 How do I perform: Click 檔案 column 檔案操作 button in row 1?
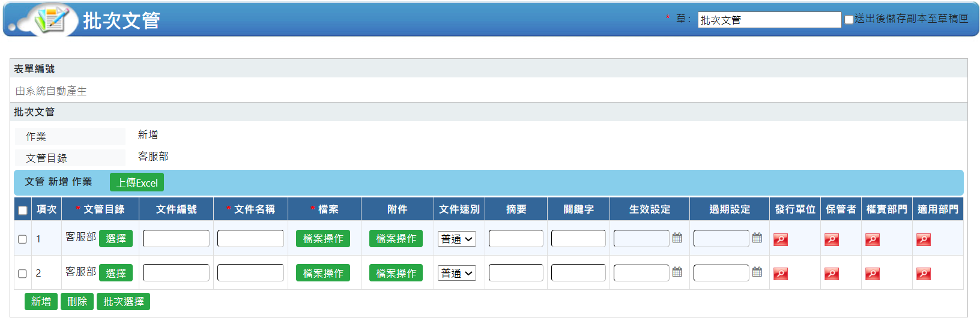point(323,239)
